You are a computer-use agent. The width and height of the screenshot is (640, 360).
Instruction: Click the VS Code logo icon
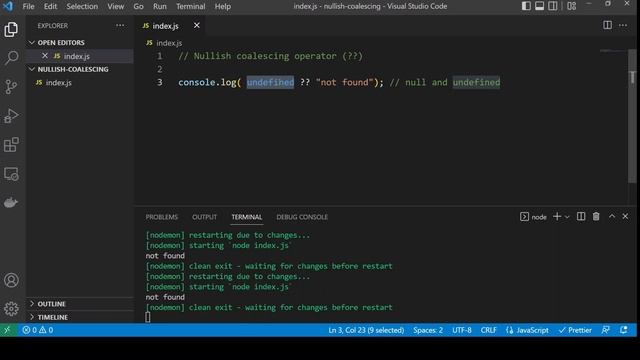8,6
